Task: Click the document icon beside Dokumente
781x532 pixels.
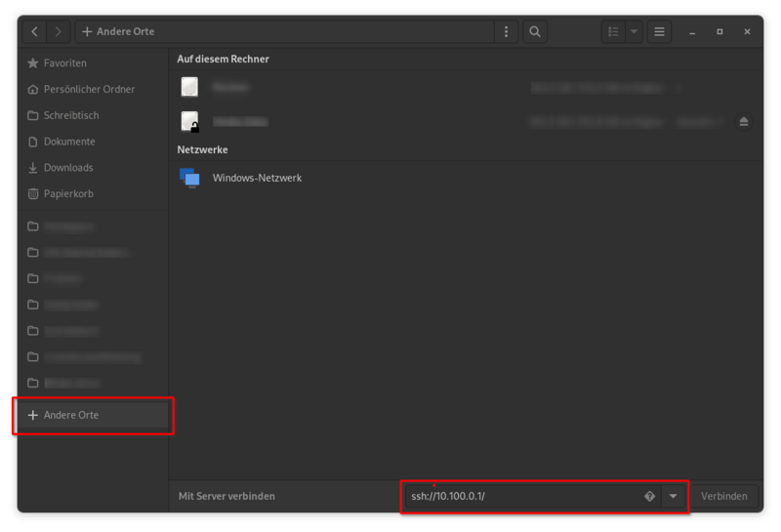Action: point(33,142)
